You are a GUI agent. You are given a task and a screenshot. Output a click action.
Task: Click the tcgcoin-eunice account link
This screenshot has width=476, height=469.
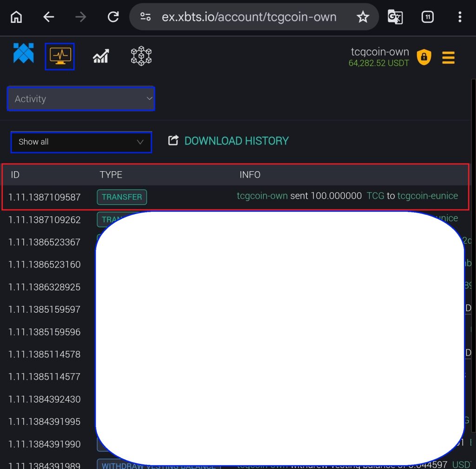pos(427,196)
